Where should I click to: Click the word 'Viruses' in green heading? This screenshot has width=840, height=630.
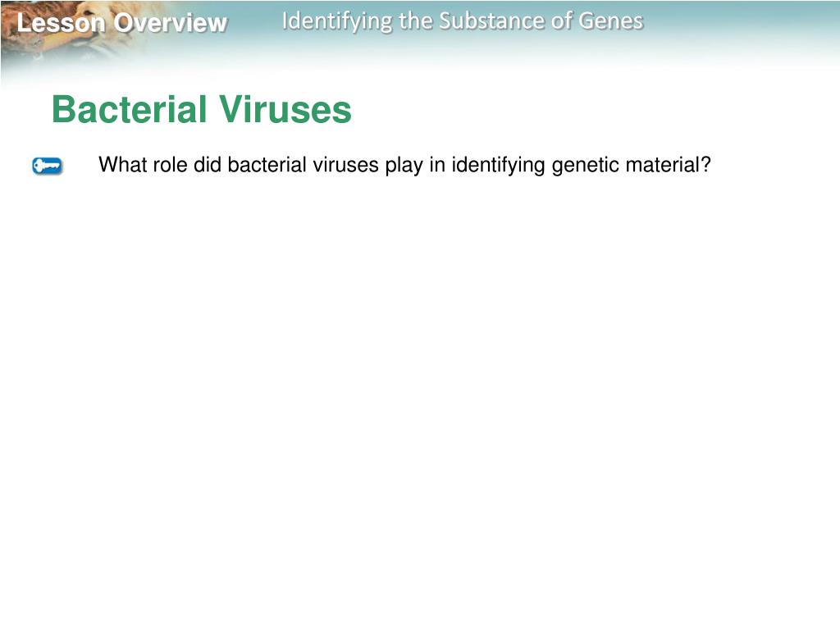point(285,109)
